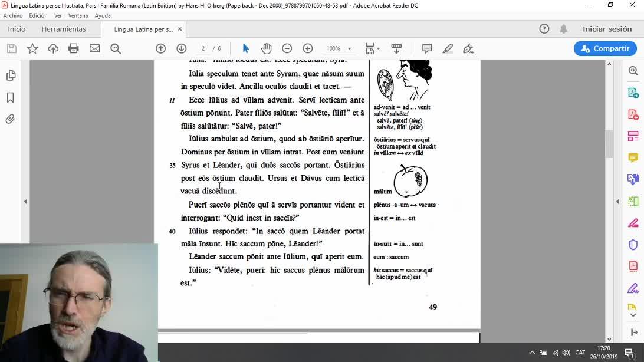Send the file by email via the envelope icon

pyautogui.click(x=94, y=48)
